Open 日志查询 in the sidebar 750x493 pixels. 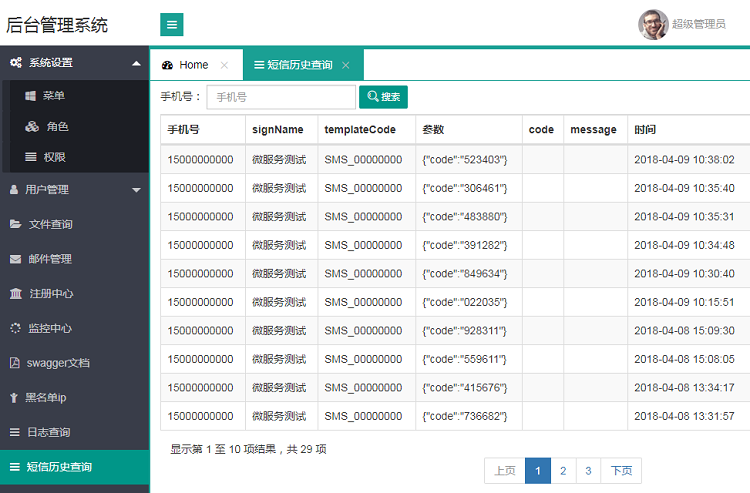48,432
